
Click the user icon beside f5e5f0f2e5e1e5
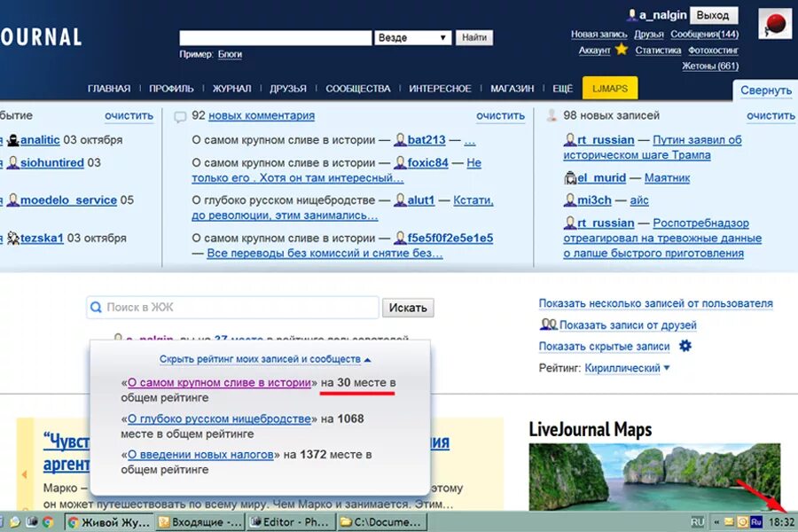[x=401, y=238]
